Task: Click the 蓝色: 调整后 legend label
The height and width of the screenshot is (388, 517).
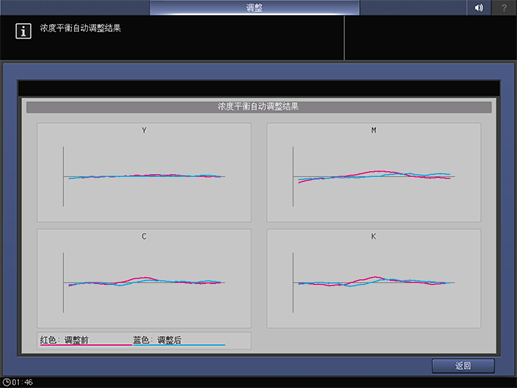Action: click(157, 340)
